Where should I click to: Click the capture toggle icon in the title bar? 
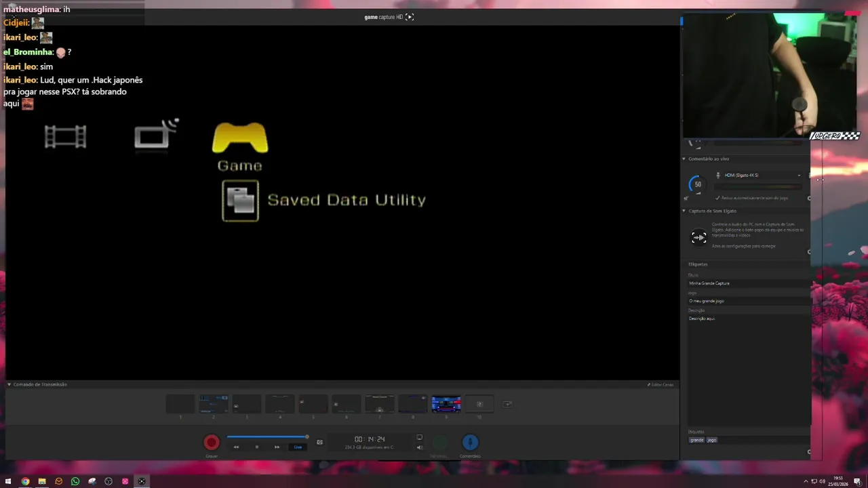click(x=410, y=17)
